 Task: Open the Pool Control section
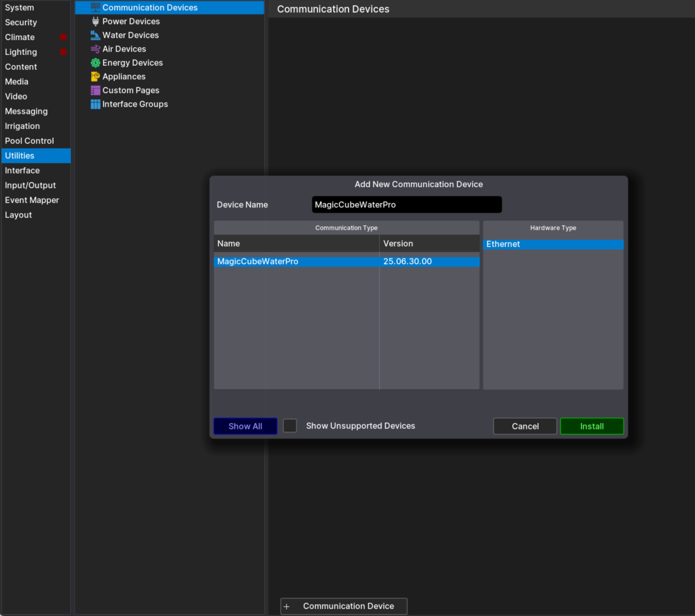tap(36, 140)
